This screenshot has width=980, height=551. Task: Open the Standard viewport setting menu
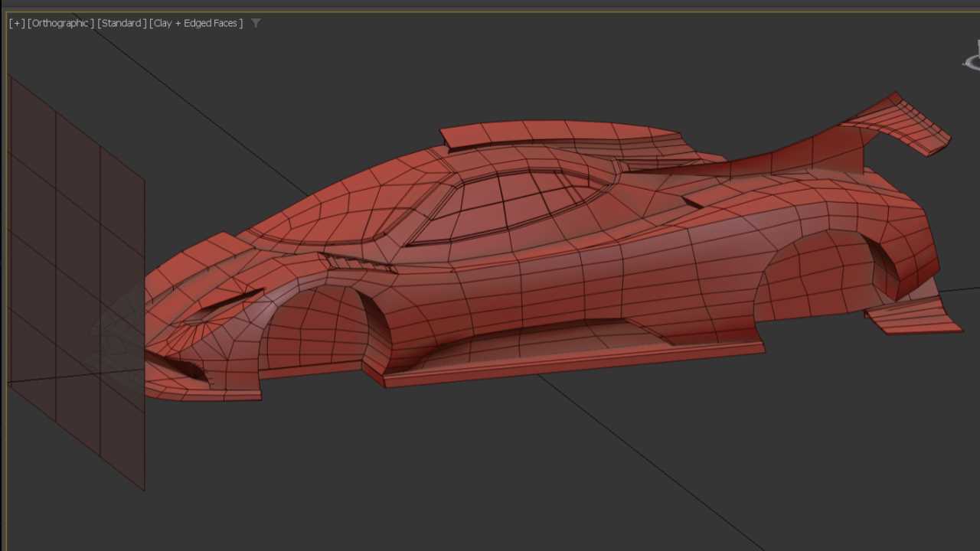pos(122,23)
